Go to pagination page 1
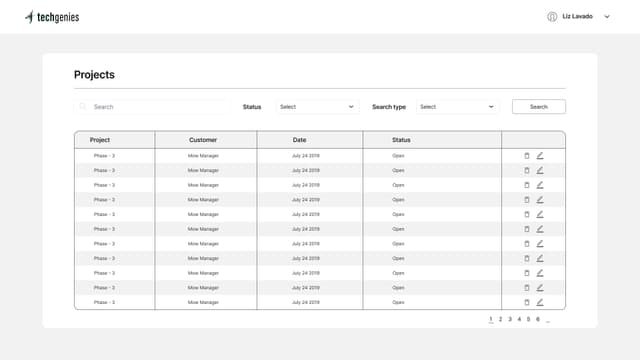This screenshot has height=360, width=640. (491, 319)
